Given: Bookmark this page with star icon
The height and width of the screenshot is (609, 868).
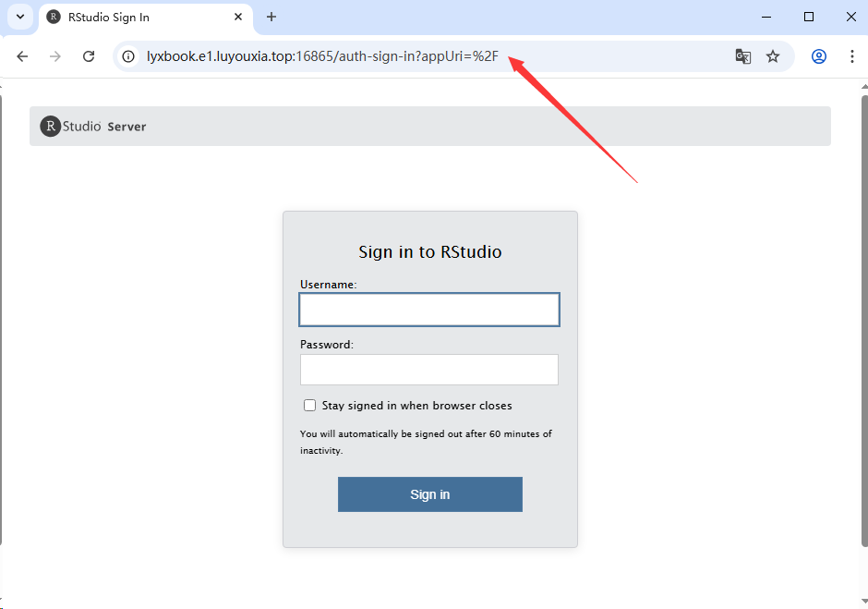Looking at the screenshot, I should 773,56.
